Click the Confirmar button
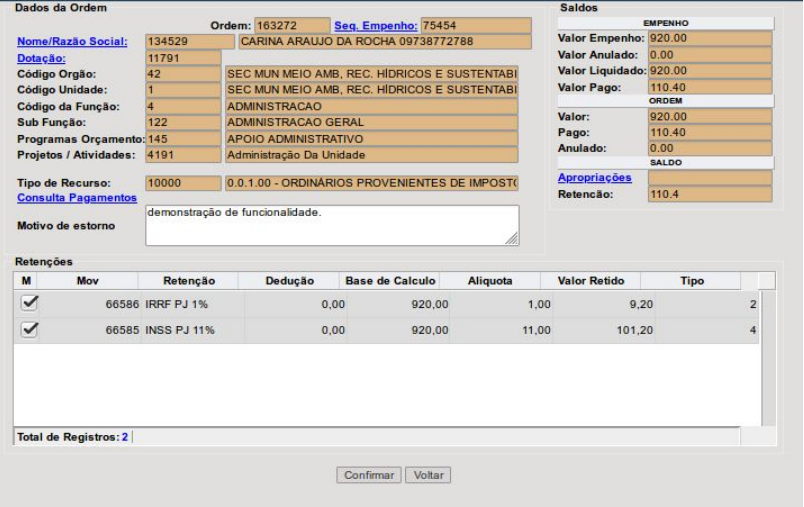This screenshot has width=804, height=507. click(x=371, y=474)
